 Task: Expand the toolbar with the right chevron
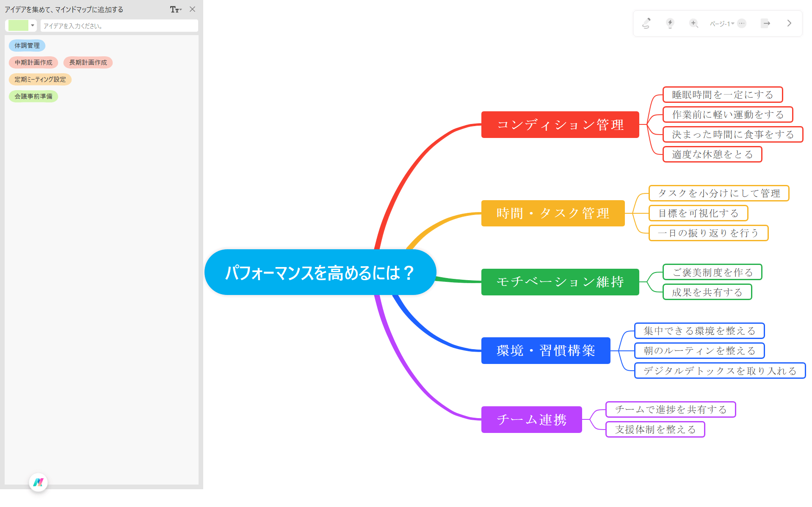[x=789, y=23]
